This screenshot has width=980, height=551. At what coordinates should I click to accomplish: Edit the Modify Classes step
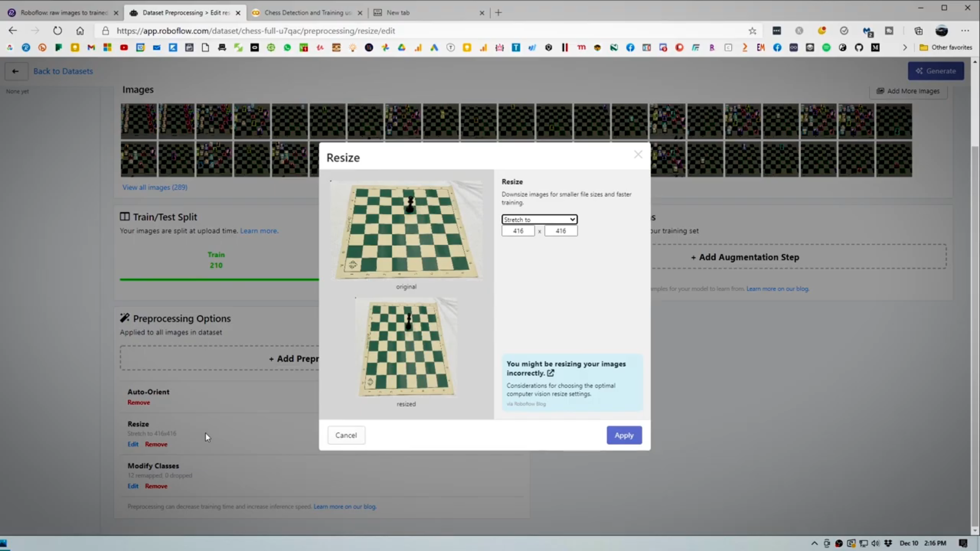[133, 486]
